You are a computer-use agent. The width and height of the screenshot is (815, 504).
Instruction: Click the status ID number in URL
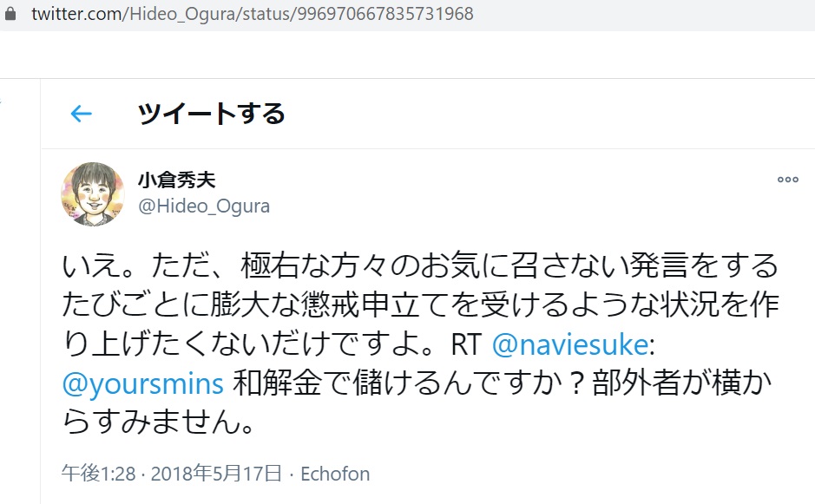(x=385, y=14)
